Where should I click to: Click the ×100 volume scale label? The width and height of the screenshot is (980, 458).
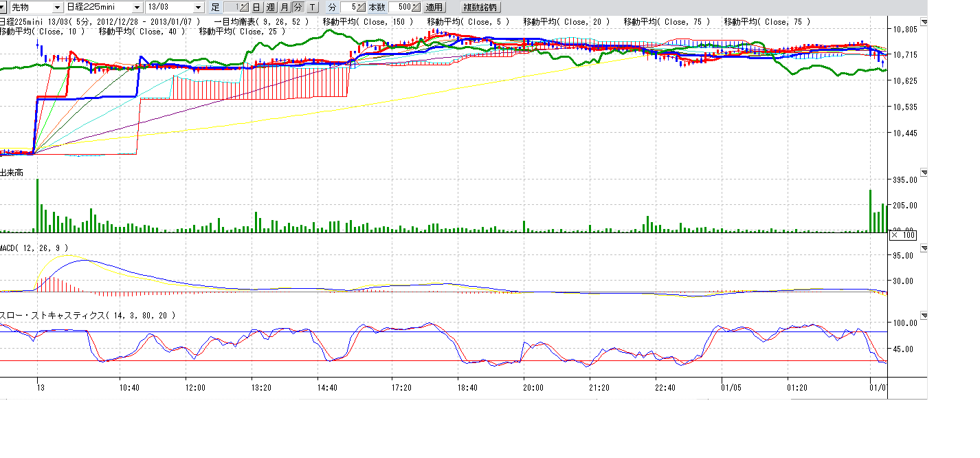point(902,235)
